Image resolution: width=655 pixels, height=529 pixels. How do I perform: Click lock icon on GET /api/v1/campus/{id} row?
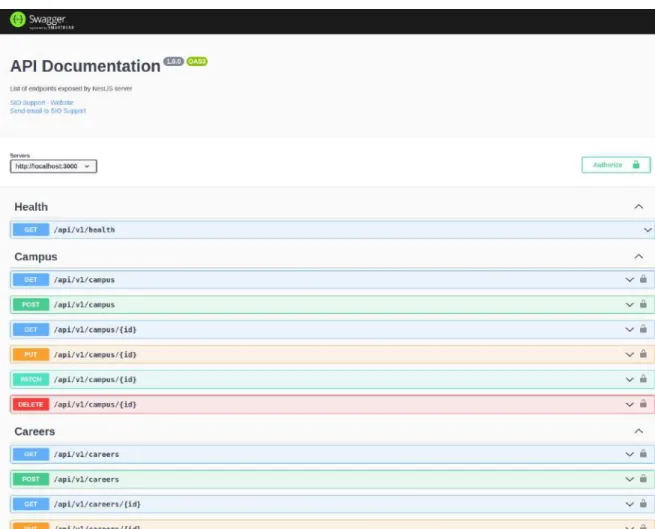pos(643,329)
